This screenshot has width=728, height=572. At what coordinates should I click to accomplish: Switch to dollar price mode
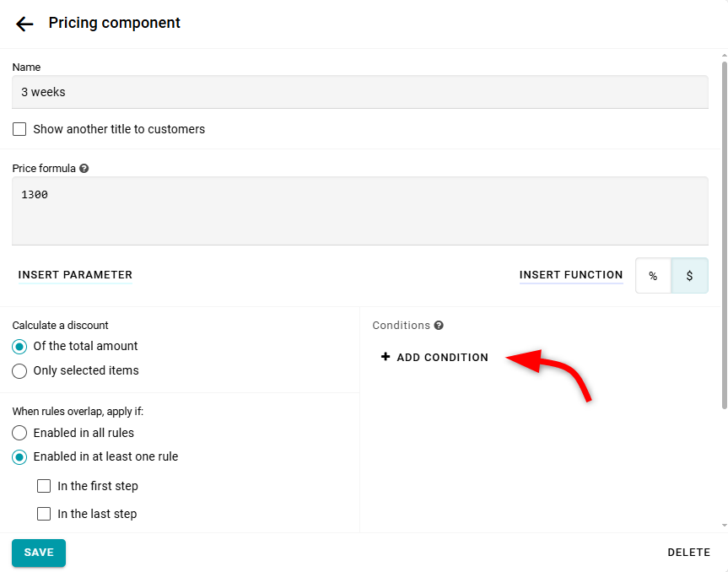pos(689,276)
